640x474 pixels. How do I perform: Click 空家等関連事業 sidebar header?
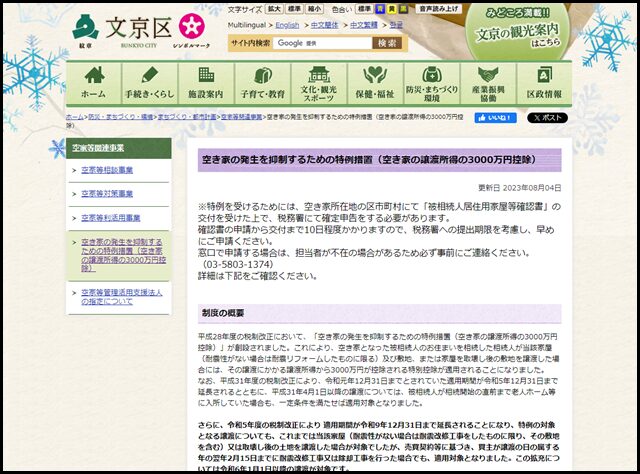[119, 148]
